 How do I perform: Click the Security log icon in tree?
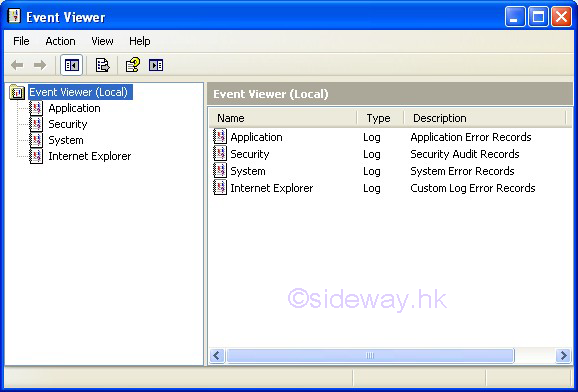36,124
